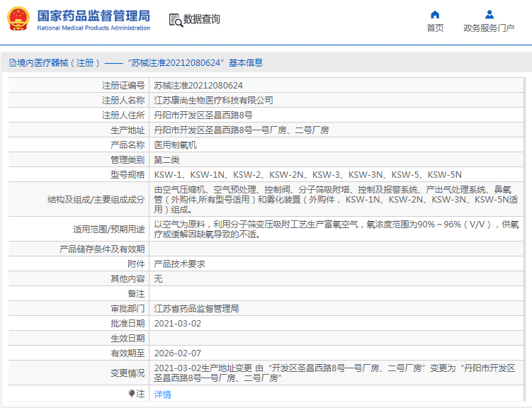Select change record 2021-03-02生产地址变更 text
This screenshot has height=408, width=532.
pyautogui.click(x=334, y=373)
